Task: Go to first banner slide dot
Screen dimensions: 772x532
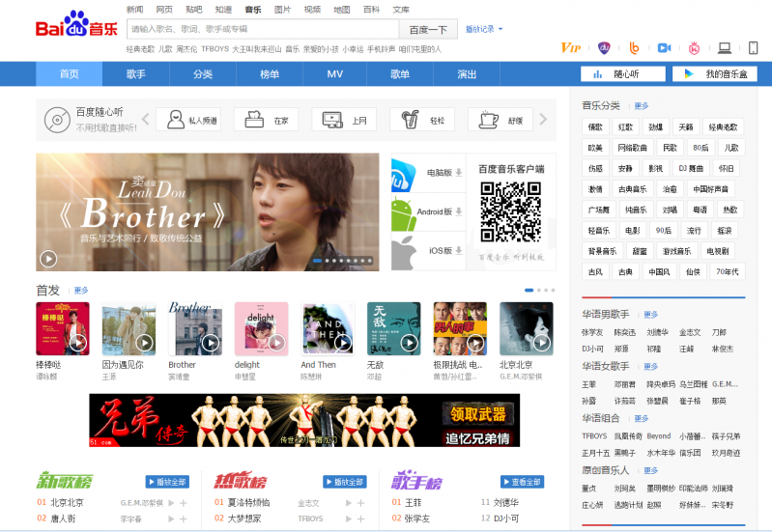Action: coord(318,261)
